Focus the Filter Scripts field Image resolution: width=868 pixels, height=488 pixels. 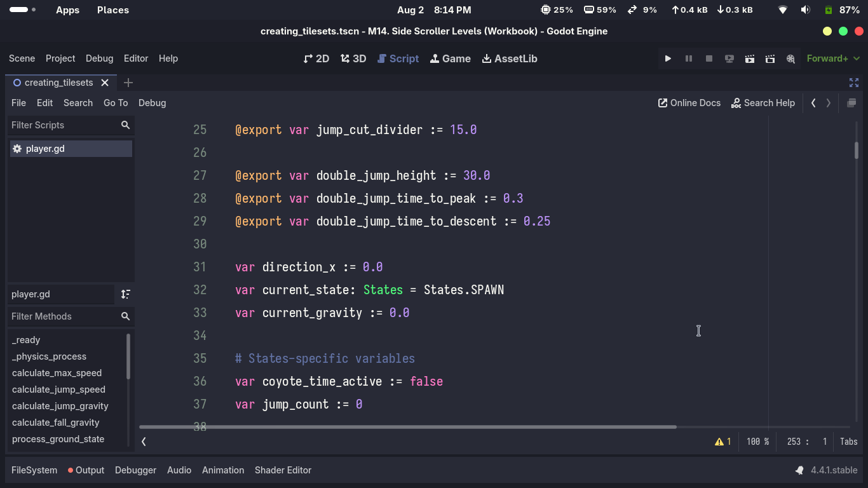click(70, 125)
